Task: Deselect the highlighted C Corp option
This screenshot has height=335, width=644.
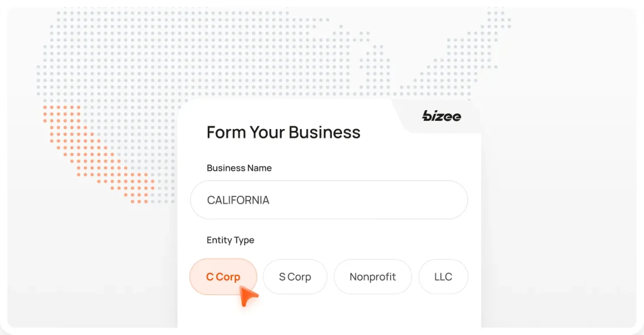Action: 223,277
